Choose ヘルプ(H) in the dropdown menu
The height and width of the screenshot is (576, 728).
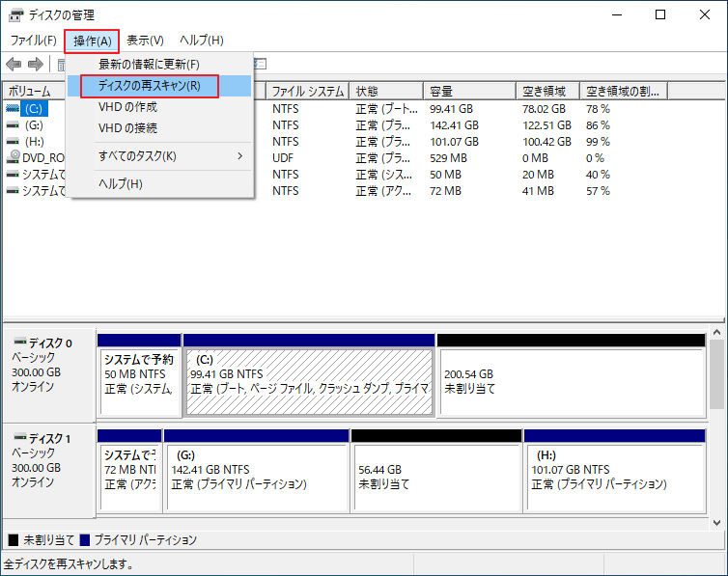click(159, 184)
